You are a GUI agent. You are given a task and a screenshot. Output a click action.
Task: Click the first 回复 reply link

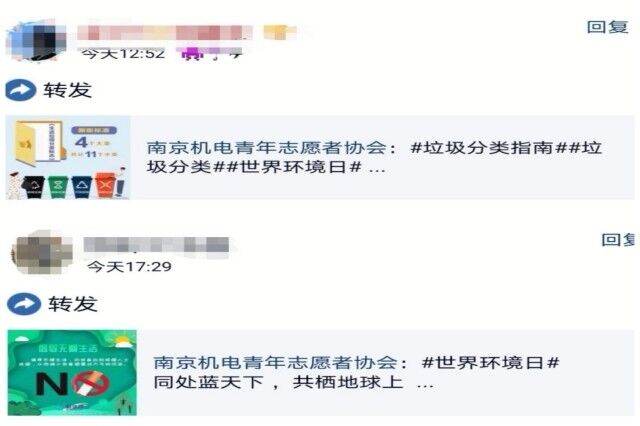[607, 27]
